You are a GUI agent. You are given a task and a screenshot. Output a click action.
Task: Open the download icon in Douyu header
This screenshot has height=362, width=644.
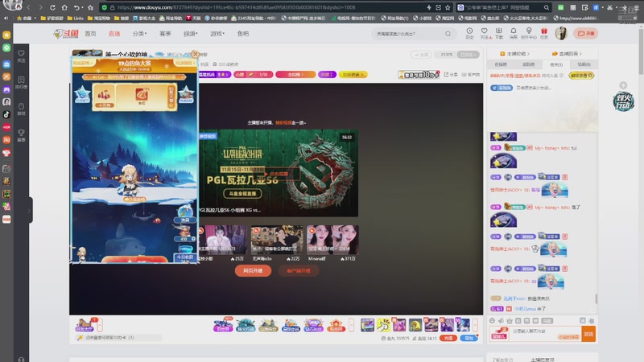coord(498,33)
